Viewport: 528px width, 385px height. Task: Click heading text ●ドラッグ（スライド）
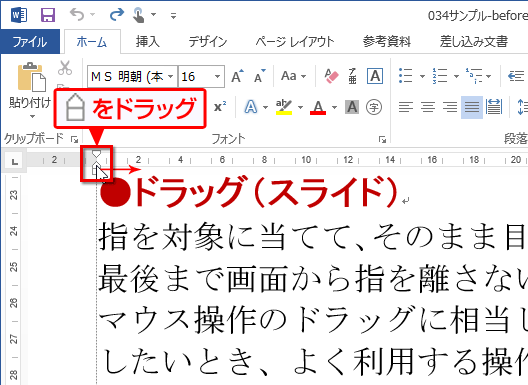click(x=249, y=192)
